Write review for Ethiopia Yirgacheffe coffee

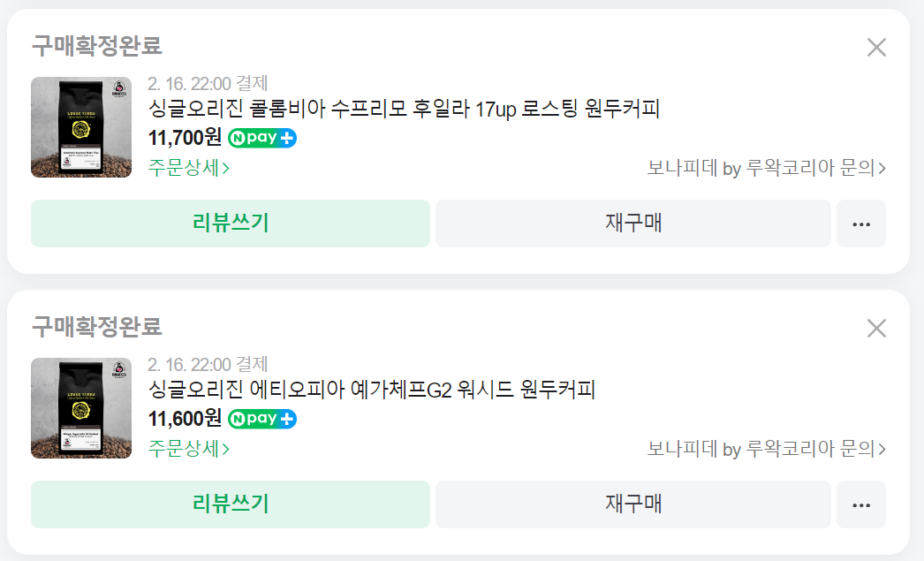pos(231,504)
